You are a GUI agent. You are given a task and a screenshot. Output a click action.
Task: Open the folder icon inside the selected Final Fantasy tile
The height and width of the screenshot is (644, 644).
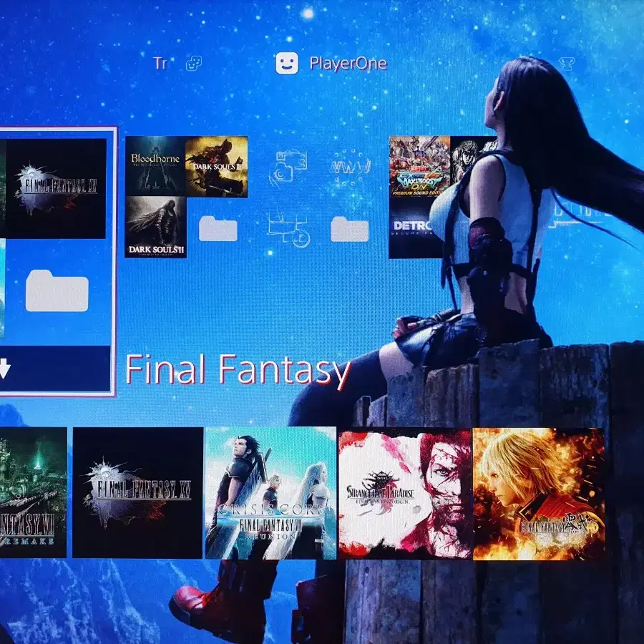57,291
